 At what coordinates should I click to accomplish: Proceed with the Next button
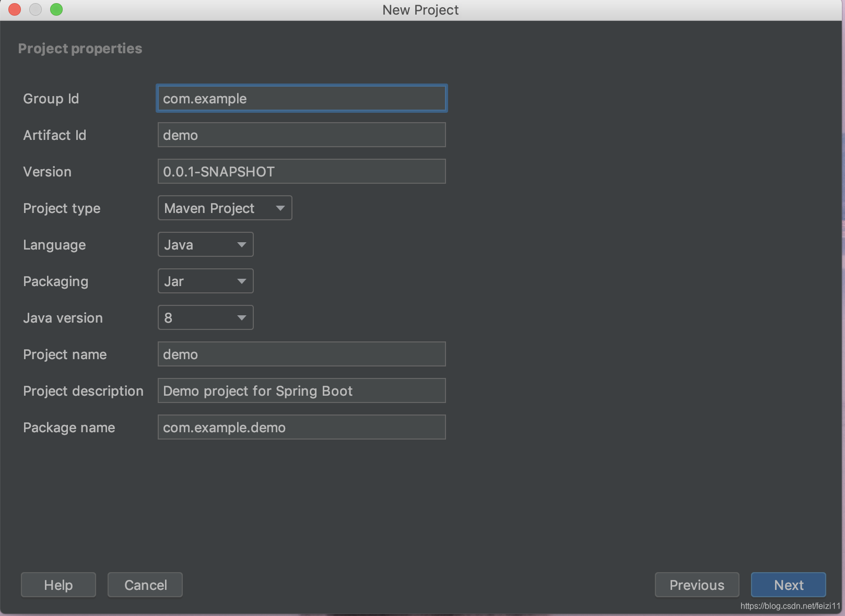click(789, 585)
